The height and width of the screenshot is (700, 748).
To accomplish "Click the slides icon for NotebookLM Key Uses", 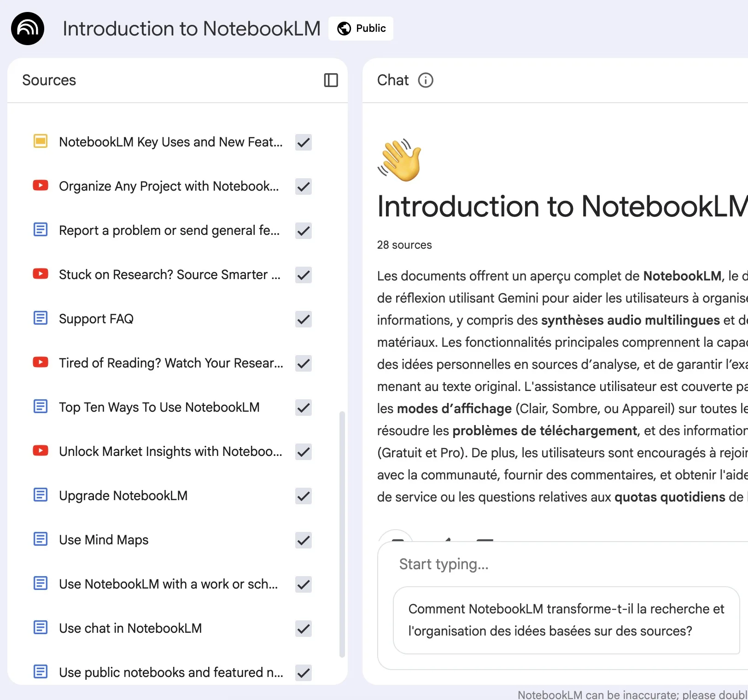I will (41, 141).
